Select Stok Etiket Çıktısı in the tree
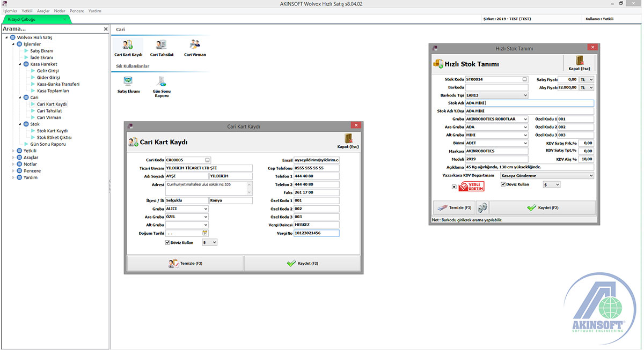Screen dimensions: 644x350 pyautogui.click(x=54, y=138)
